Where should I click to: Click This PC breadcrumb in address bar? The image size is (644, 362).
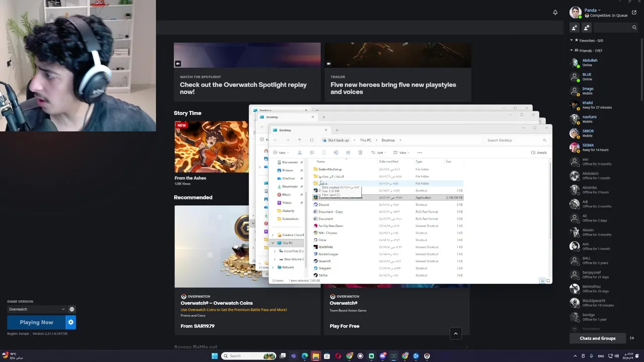(x=366, y=140)
